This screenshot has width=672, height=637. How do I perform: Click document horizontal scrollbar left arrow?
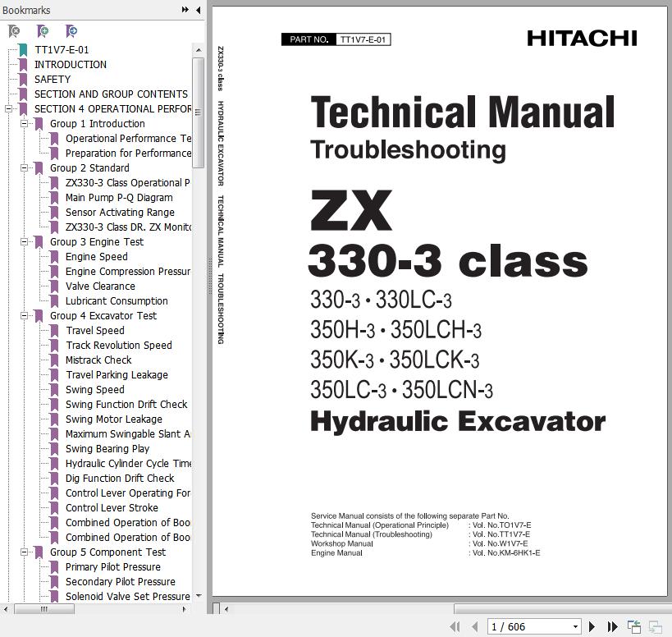coord(226,609)
